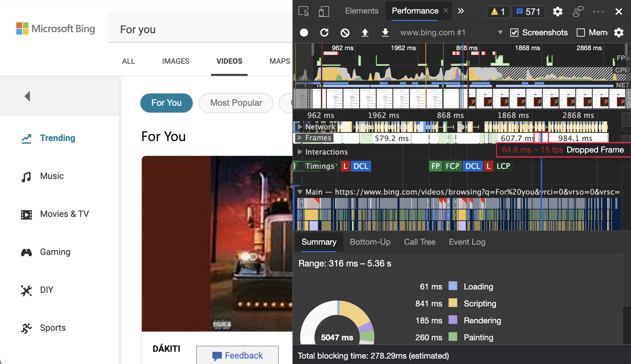Click the DÁKITI video title
This screenshot has height=364, width=631.
pos(166,349)
